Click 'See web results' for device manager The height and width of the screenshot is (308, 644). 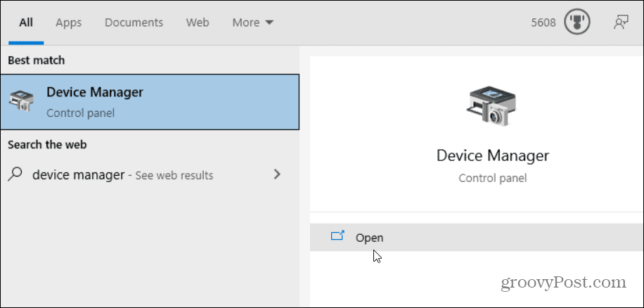(176, 175)
